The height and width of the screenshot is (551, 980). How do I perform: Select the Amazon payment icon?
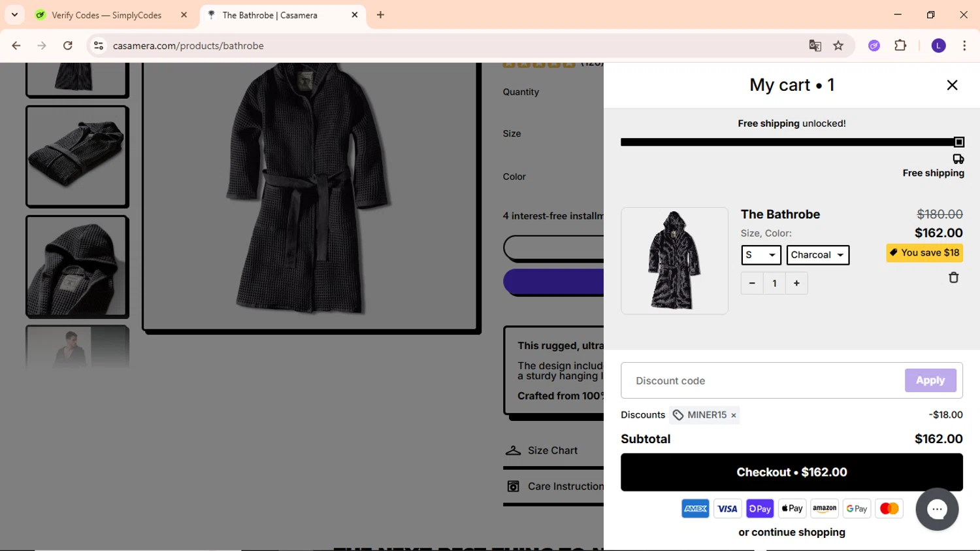(x=825, y=509)
